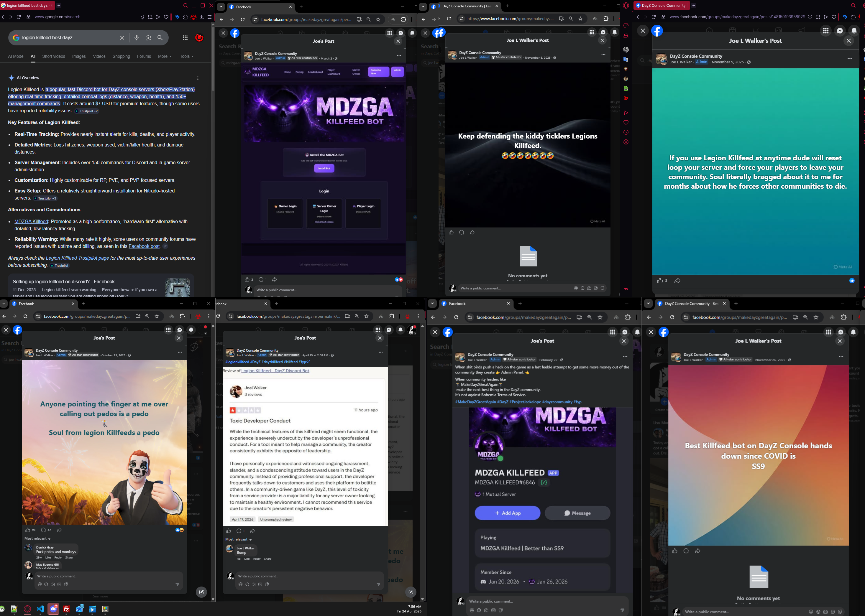
Task: Open the Google apps grid
Action: [185, 37]
